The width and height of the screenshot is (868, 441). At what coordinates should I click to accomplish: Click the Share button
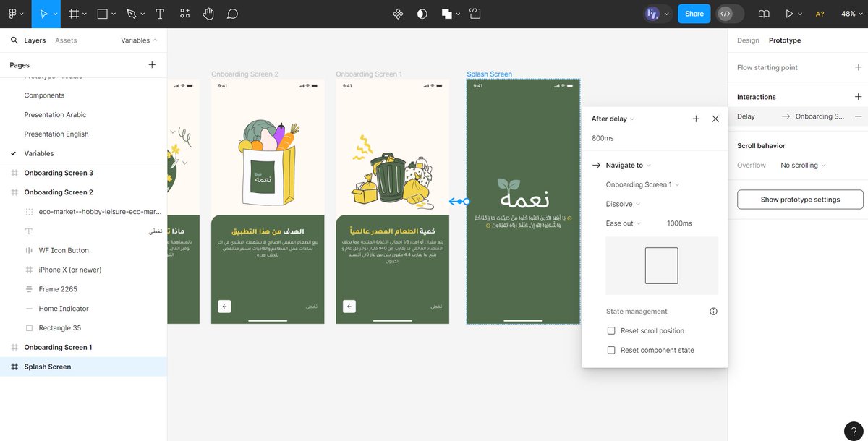694,14
